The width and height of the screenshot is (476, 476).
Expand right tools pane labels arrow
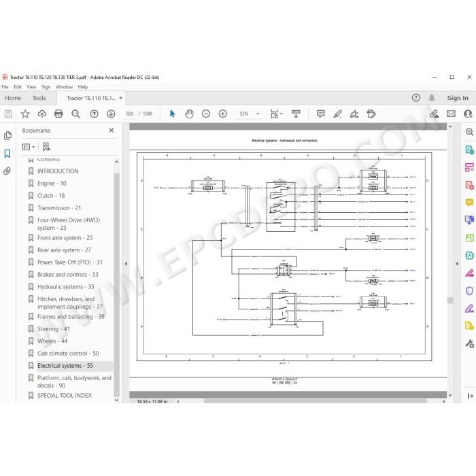point(470,396)
